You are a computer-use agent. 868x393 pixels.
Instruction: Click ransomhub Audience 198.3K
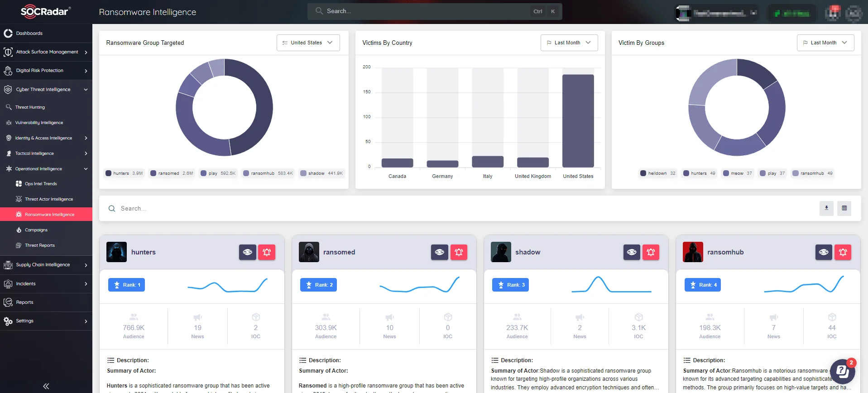coord(710,328)
